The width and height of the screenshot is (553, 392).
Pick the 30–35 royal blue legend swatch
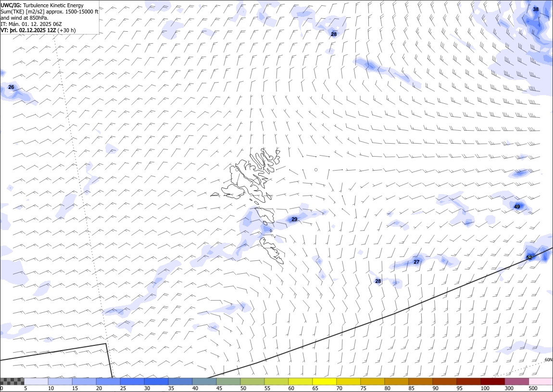pos(156,381)
